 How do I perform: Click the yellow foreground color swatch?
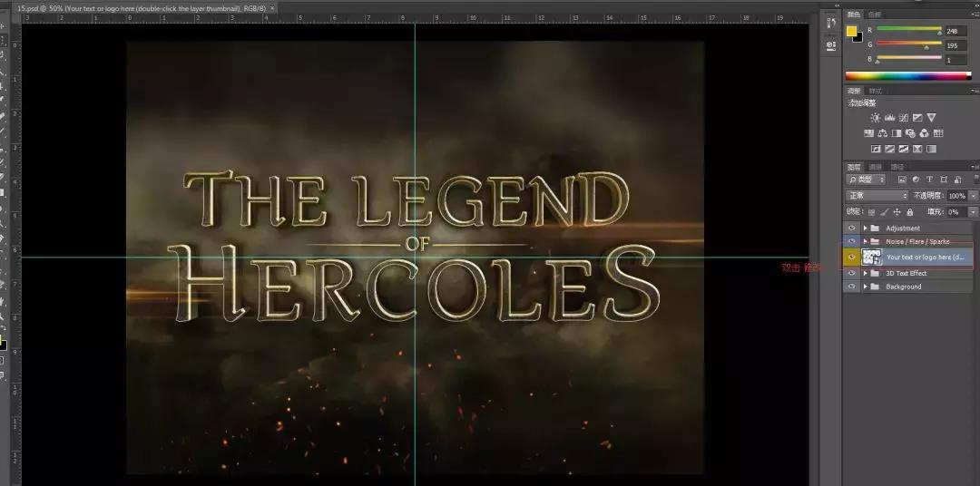[x=851, y=32]
